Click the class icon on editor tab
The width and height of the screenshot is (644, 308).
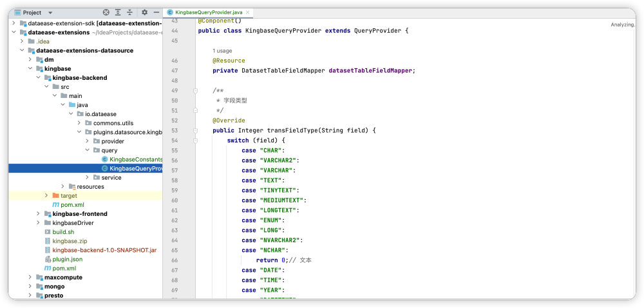click(170, 12)
